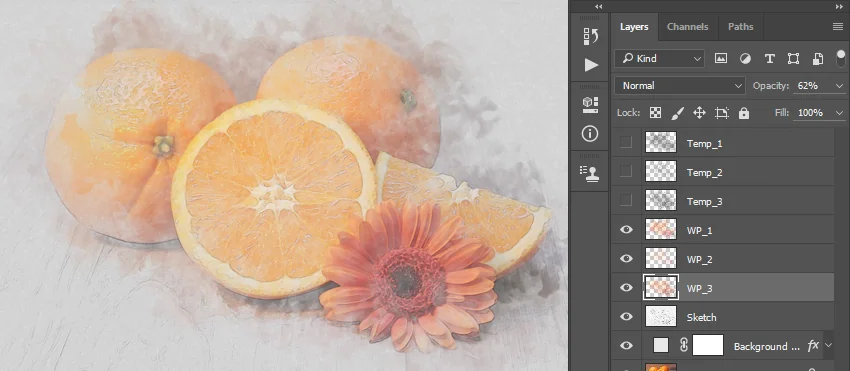Open the Normal blend mode dropdown
The height and width of the screenshot is (371, 850).
[x=680, y=86]
